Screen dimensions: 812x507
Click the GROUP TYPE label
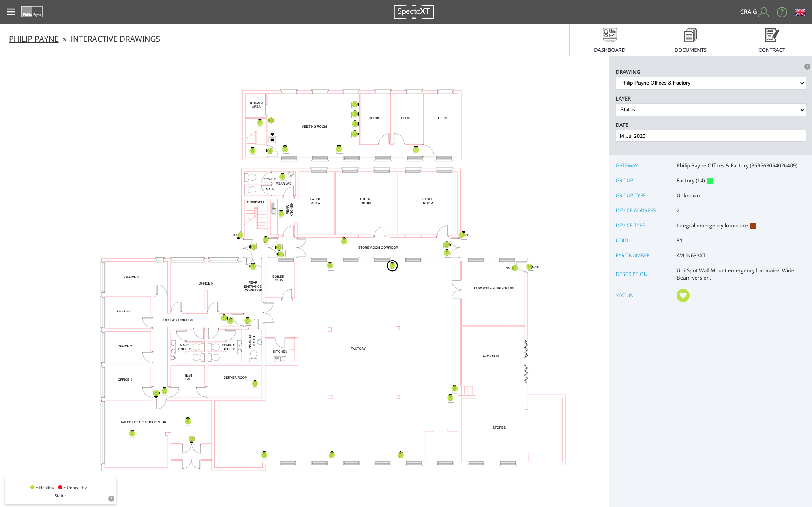pos(630,196)
